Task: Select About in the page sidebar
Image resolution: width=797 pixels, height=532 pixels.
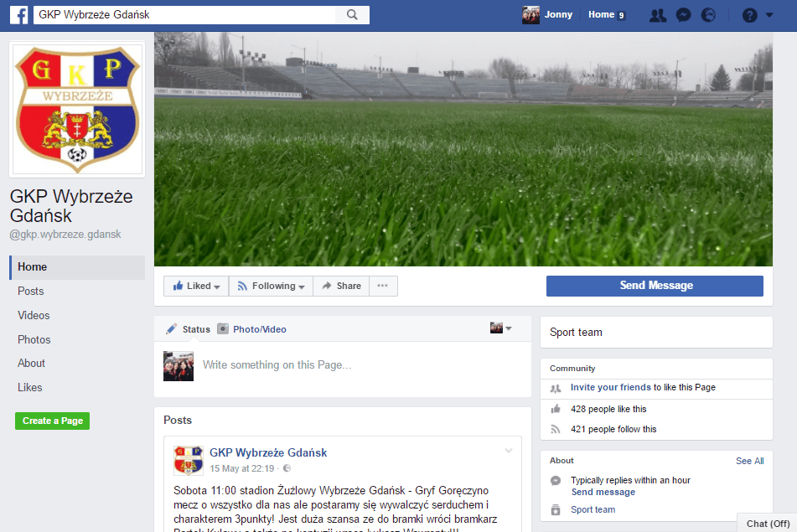Action: (x=32, y=364)
